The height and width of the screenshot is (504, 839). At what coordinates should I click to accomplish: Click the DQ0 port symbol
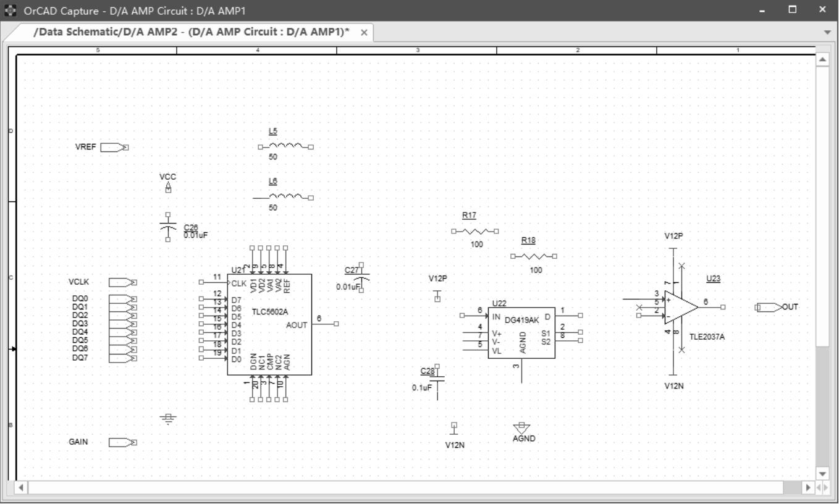[x=123, y=299]
